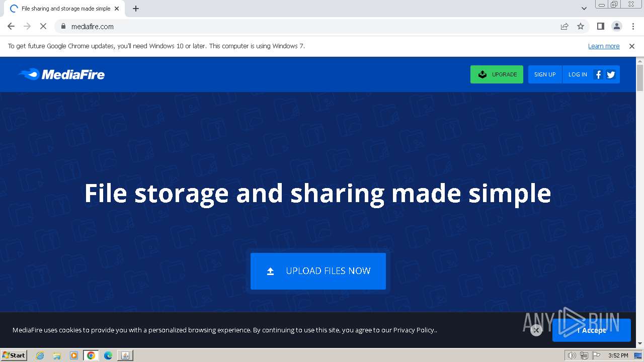Go back in browser history
This screenshot has height=362, width=644.
point(11,26)
